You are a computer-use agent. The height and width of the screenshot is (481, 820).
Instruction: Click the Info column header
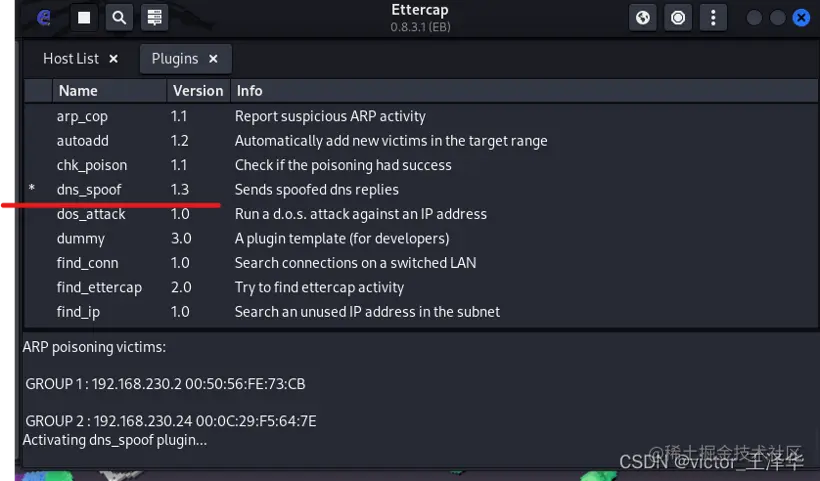pos(249,91)
